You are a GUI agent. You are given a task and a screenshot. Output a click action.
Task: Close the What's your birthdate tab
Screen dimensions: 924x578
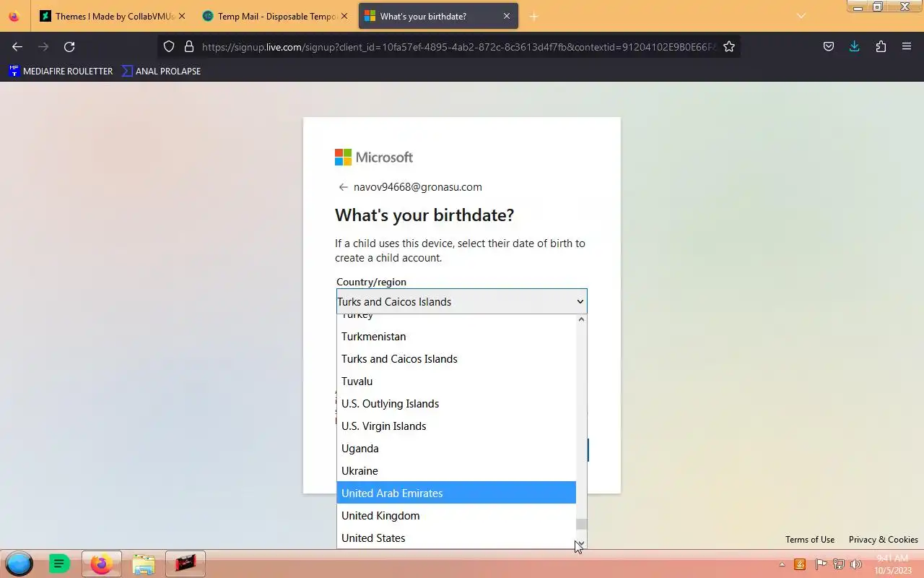click(507, 16)
